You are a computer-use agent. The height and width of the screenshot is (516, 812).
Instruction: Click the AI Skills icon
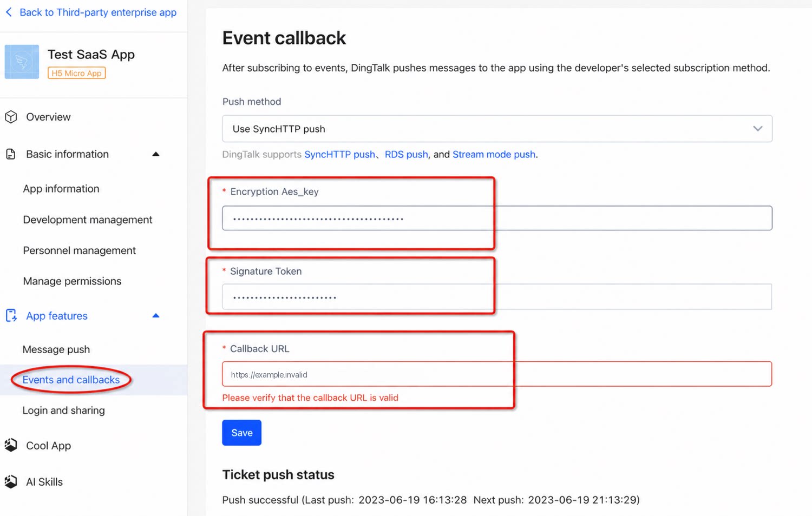tap(11, 481)
